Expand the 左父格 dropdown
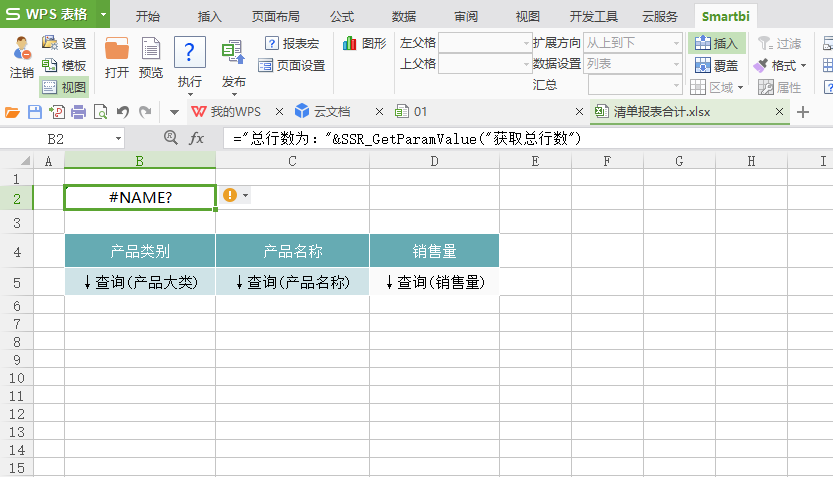Image resolution: width=833 pixels, height=477 pixels. pos(525,43)
